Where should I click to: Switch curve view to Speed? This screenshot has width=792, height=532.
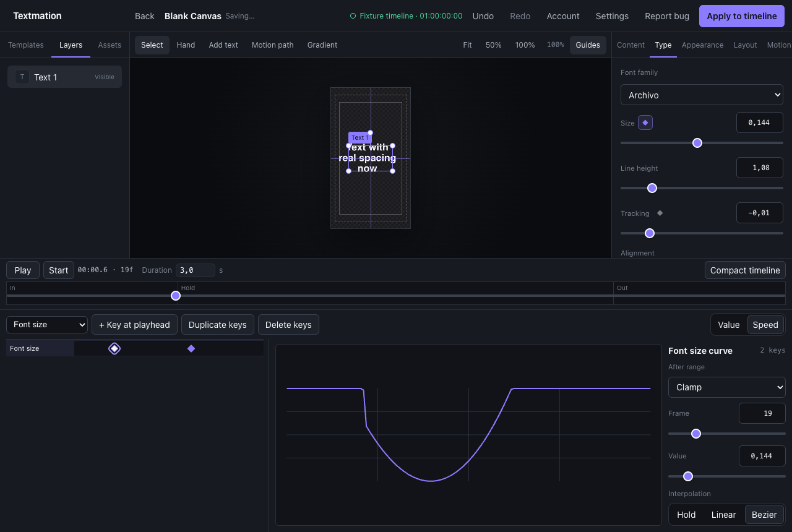[x=765, y=325]
